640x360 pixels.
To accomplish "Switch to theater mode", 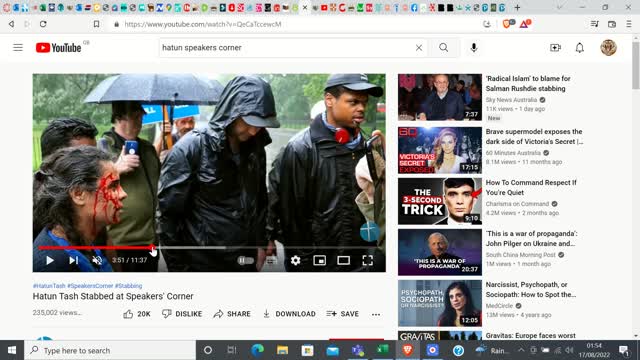I will coord(344,260).
